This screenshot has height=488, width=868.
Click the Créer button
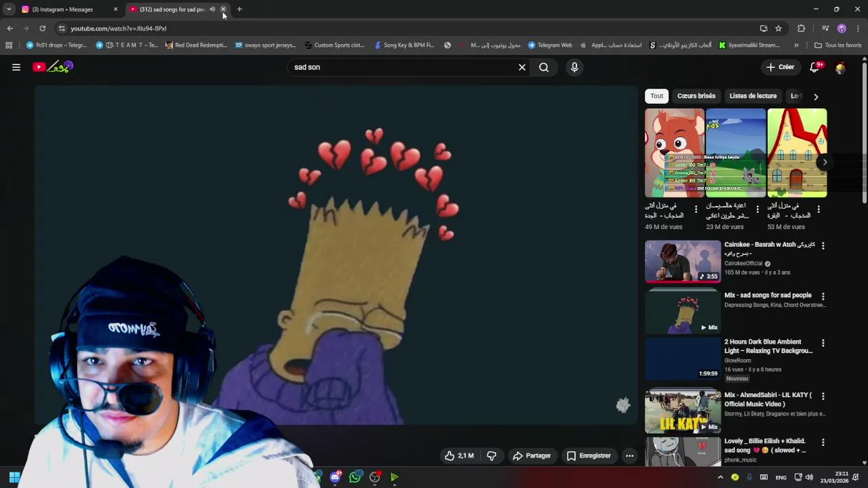pyautogui.click(x=781, y=67)
